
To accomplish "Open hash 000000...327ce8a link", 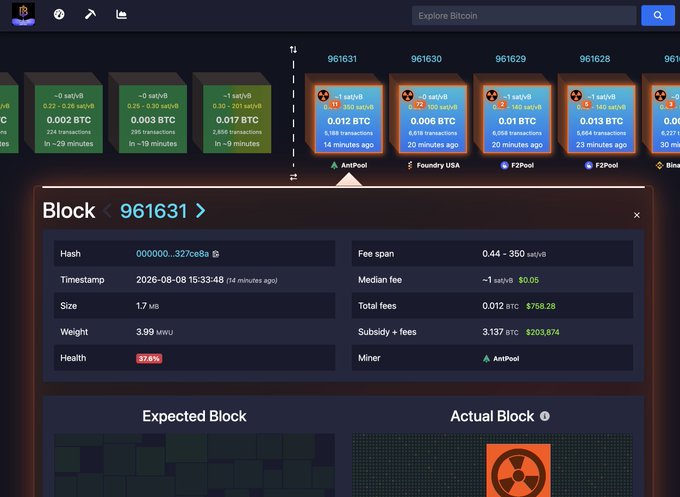I will [x=172, y=254].
